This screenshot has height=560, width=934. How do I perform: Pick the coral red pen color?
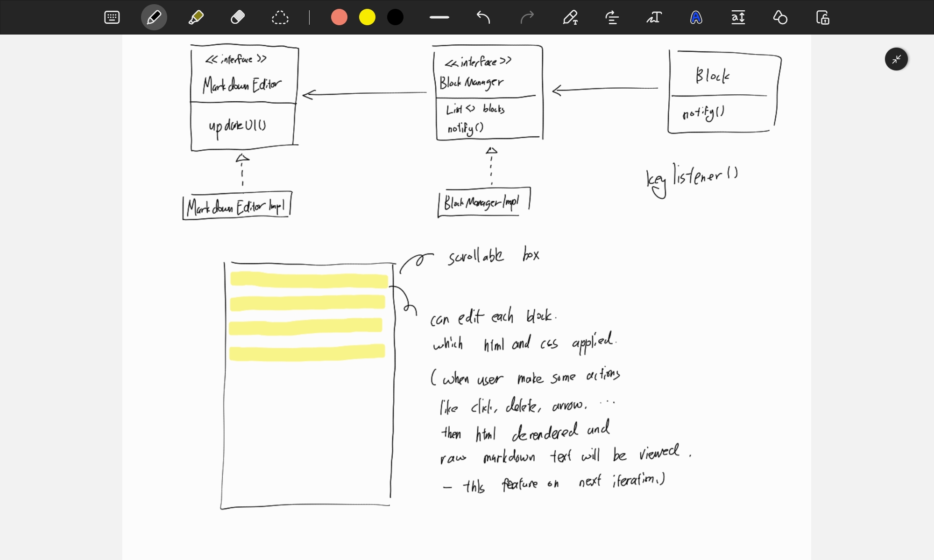[x=339, y=17]
